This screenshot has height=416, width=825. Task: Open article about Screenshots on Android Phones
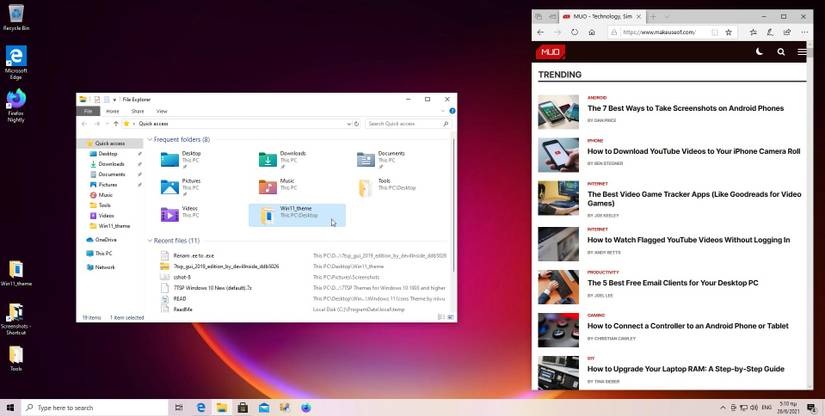[x=686, y=108]
